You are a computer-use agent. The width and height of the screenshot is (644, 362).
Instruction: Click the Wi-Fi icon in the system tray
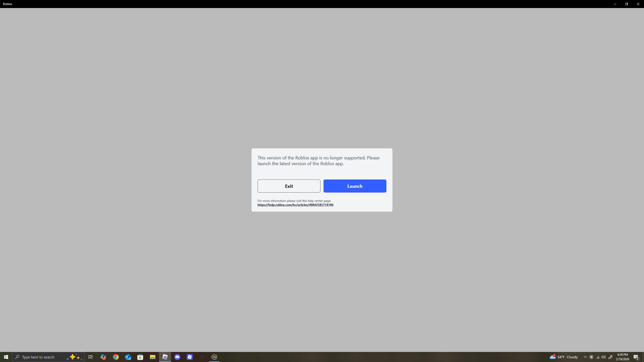tap(597, 357)
